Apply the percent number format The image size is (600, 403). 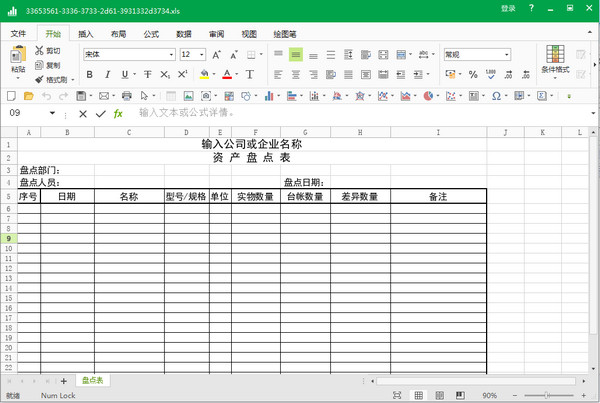click(x=471, y=74)
